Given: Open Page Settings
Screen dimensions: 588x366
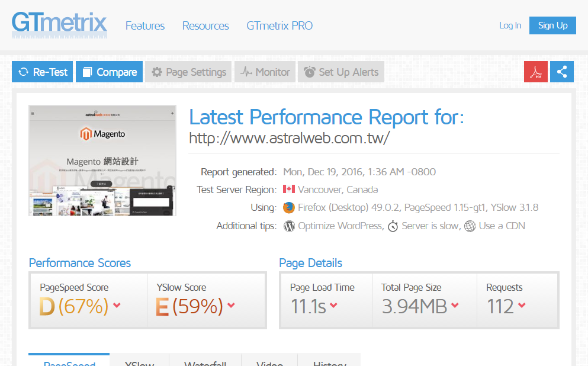Looking at the screenshot, I should [x=189, y=72].
